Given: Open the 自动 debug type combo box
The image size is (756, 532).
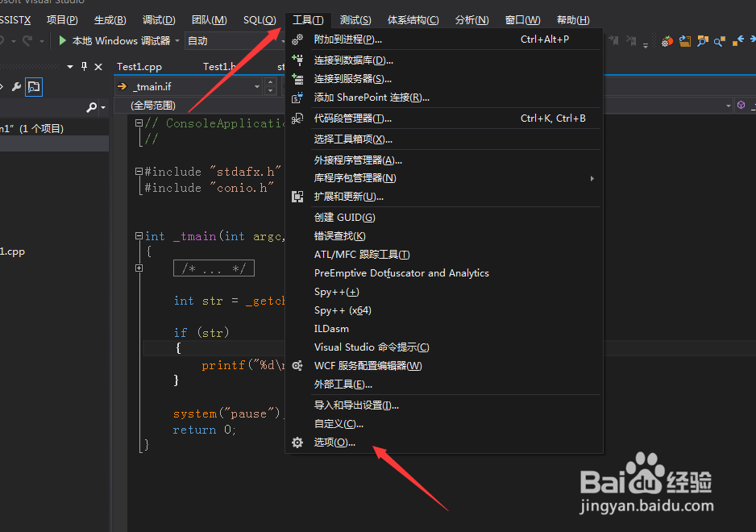Looking at the screenshot, I should [x=235, y=41].
